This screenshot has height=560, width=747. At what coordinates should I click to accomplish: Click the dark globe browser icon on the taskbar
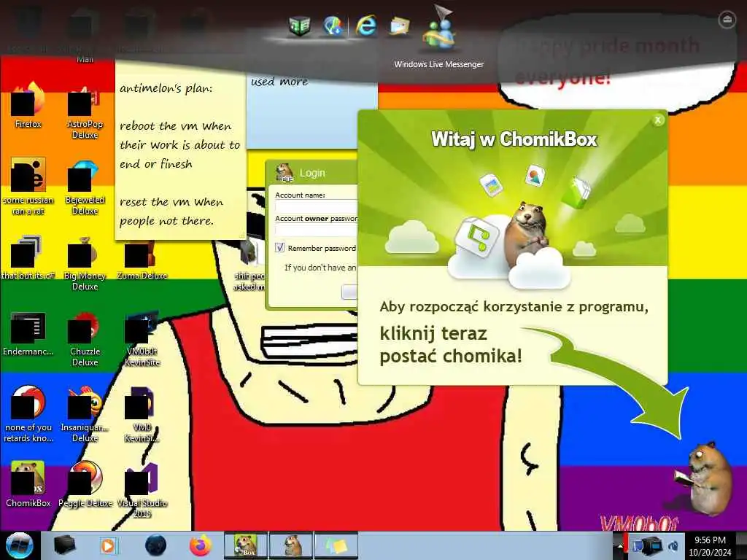tap(156, 545)
